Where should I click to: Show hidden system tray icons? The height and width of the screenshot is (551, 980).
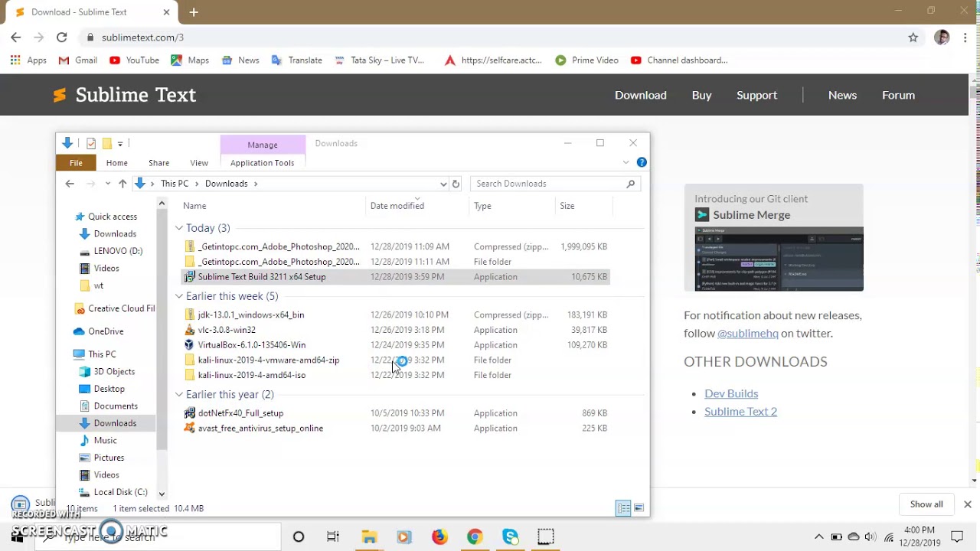pos(818,536)
